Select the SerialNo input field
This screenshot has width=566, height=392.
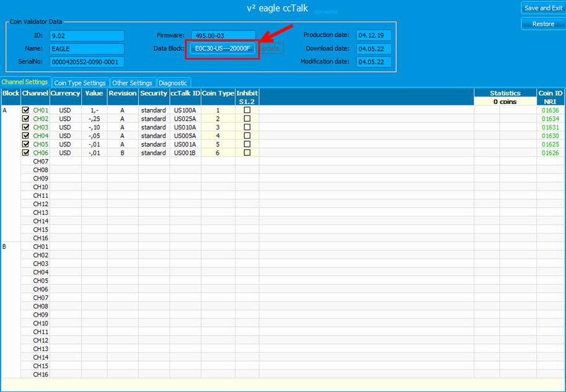pos(87,62)
